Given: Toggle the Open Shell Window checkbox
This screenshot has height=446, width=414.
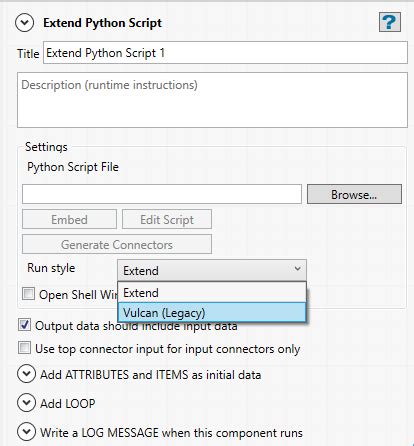Looking at the screenshot, I should click(x=28, y=294).
